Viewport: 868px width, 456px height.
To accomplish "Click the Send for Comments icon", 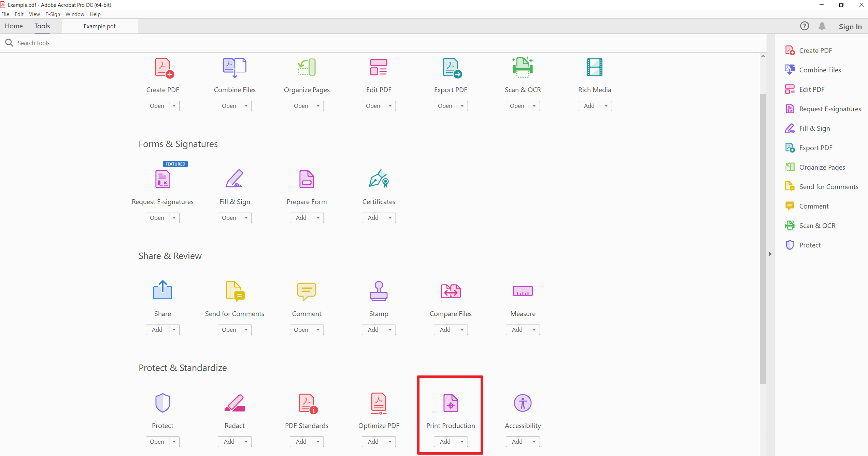I will click(235, 291).
